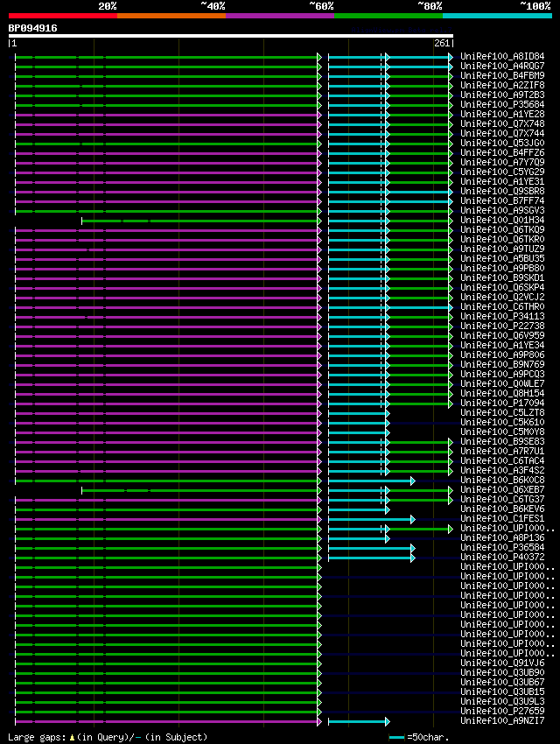This screenshot has height=744, width=560.
Task: Select the UniRef100_A1YE31 label
Action: point(502,182)
